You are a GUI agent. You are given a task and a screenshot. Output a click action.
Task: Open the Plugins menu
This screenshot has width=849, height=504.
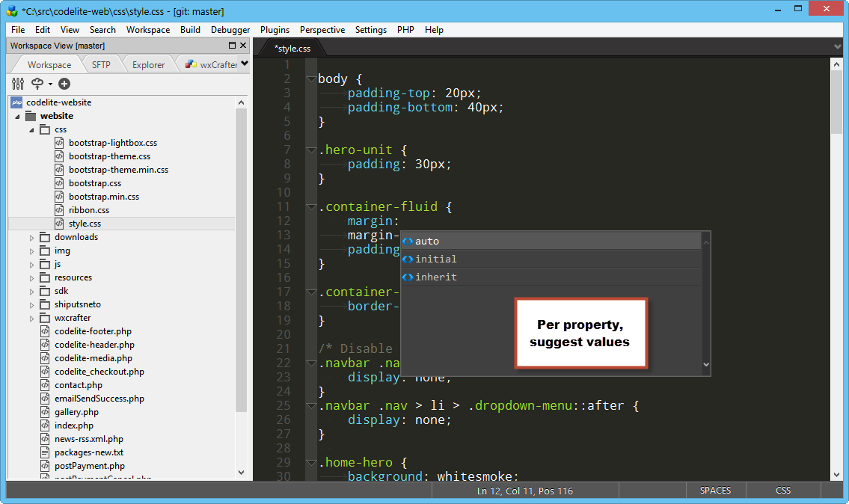[275, 30]
